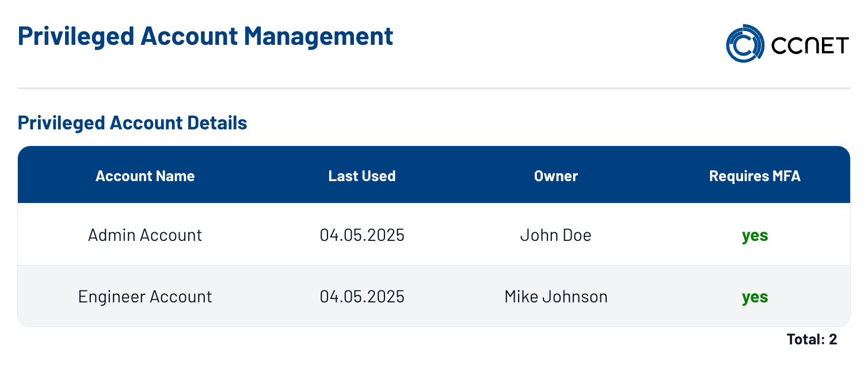Click the Privileged Account Details section heading

point(132,122)
